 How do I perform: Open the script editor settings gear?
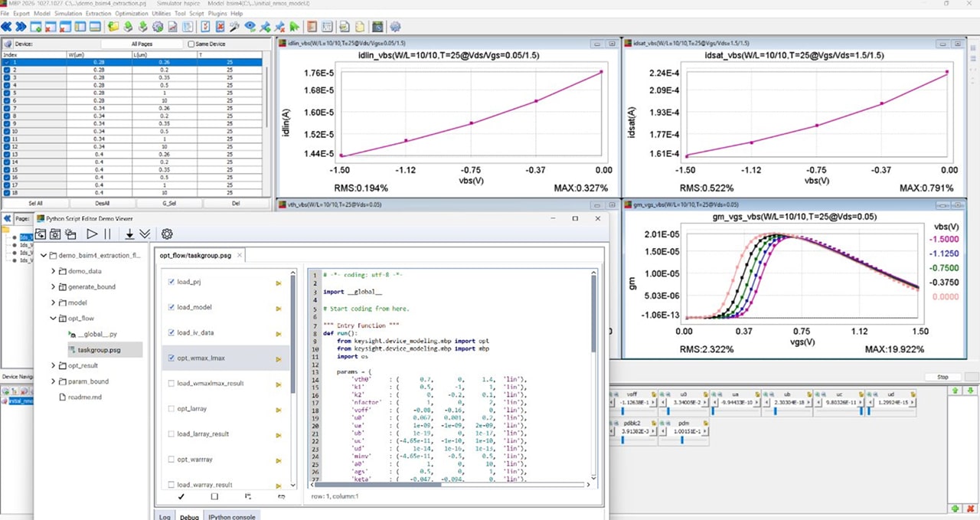pyautogui.click(x=167, y=234)
